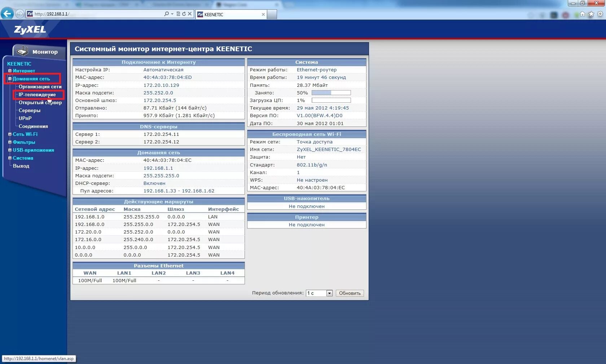Viewport: 606px width, 364px height.
Task: Open the Интернет menu section
Action: tap(24, 71)
